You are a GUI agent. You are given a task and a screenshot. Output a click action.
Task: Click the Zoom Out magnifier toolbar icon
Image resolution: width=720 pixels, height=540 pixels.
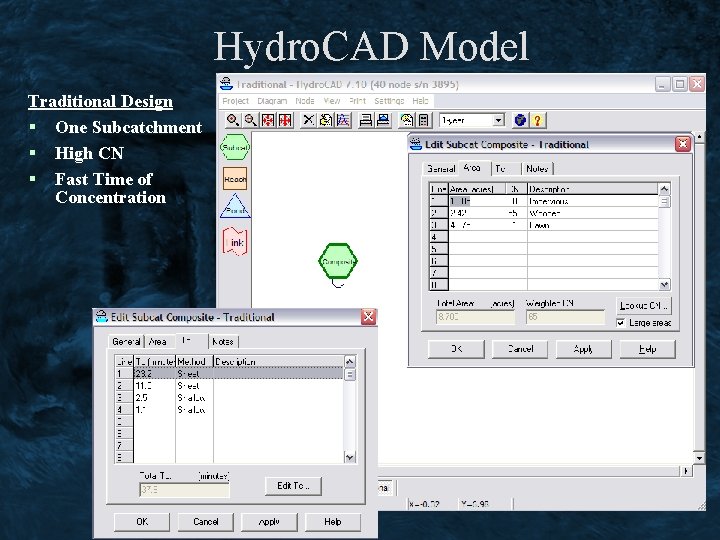pyautogui.click(x=250, y=120)
